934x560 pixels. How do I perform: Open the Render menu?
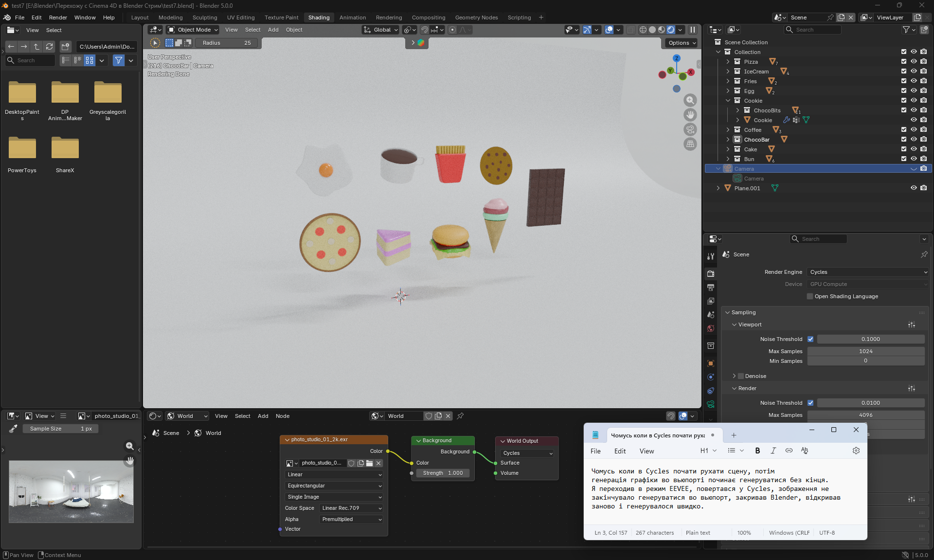(58, 18)
